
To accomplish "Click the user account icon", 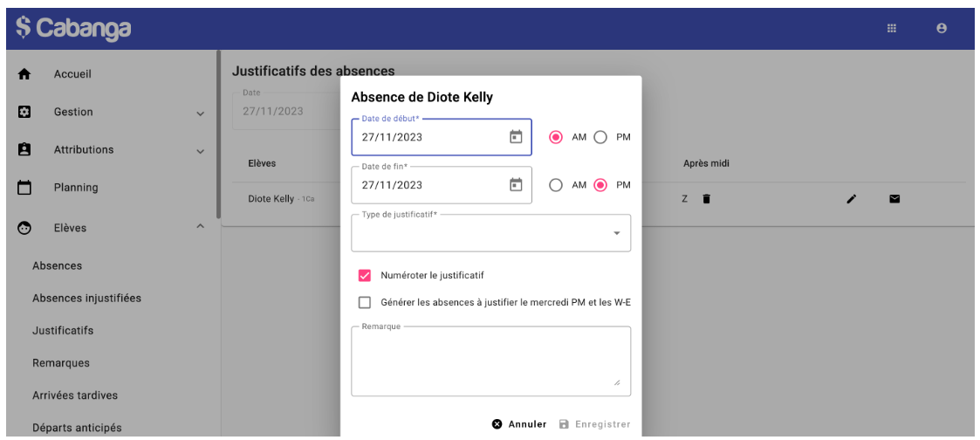I will [x=941, y=28].
